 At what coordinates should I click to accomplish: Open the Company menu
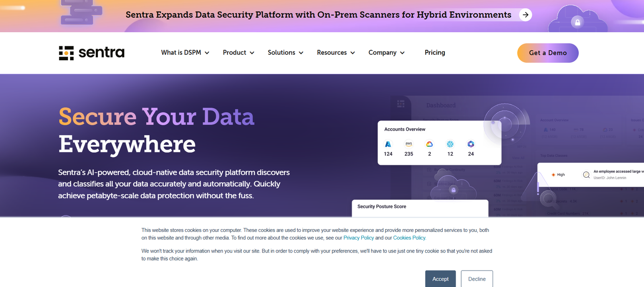[386, 53]
